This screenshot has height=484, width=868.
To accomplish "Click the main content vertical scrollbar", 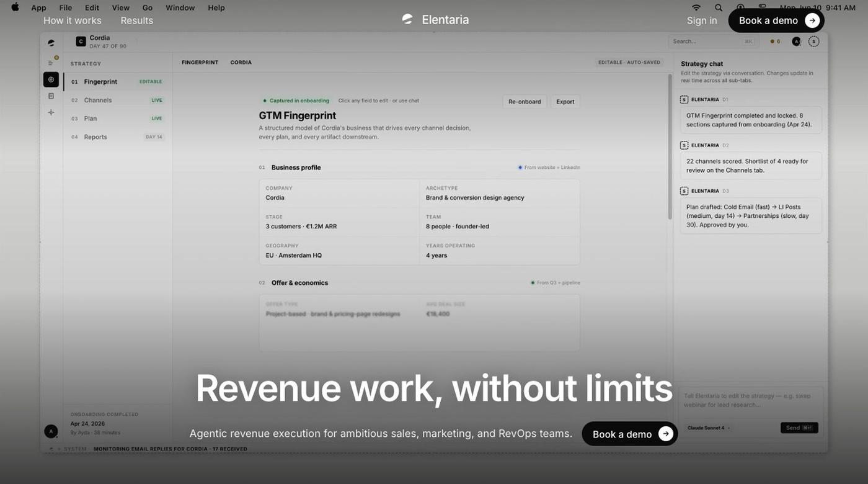I will point(670,147).
